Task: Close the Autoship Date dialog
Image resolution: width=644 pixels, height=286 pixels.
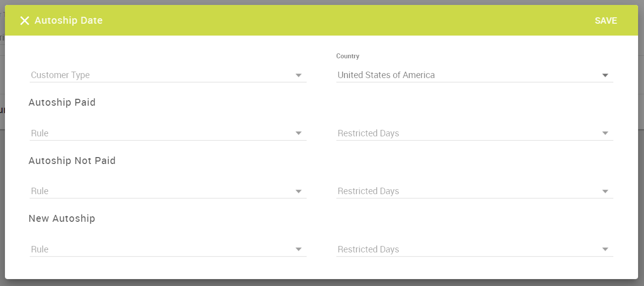Action: click(24, 21)
